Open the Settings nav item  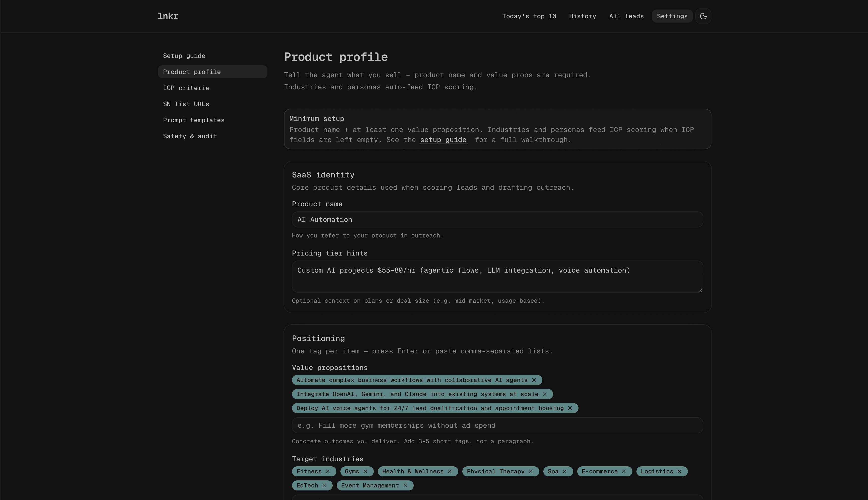(672, 16)
